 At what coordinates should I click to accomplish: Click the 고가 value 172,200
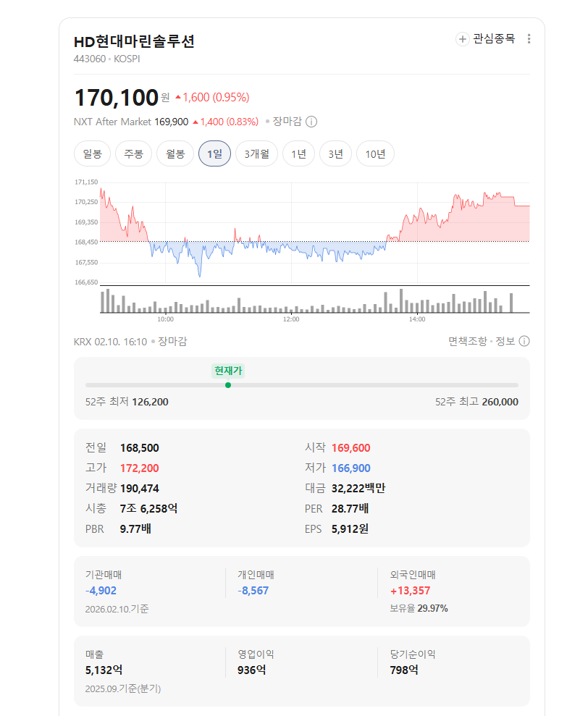(x=139, y=468)
